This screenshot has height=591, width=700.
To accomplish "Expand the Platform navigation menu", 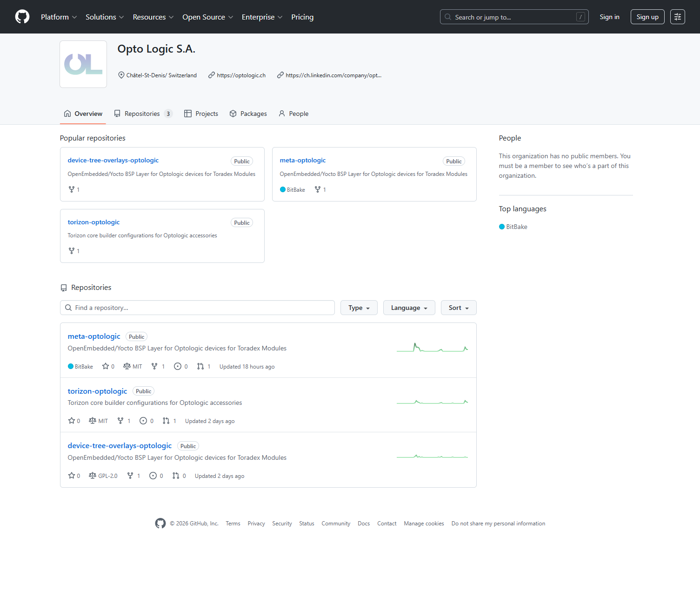I will coord(59,17).
